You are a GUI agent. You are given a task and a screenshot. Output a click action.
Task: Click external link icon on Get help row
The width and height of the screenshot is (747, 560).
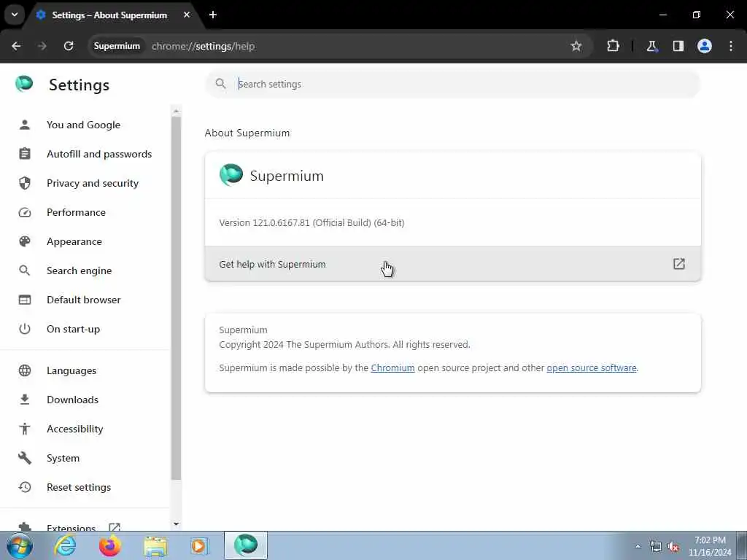coord(679,264)
